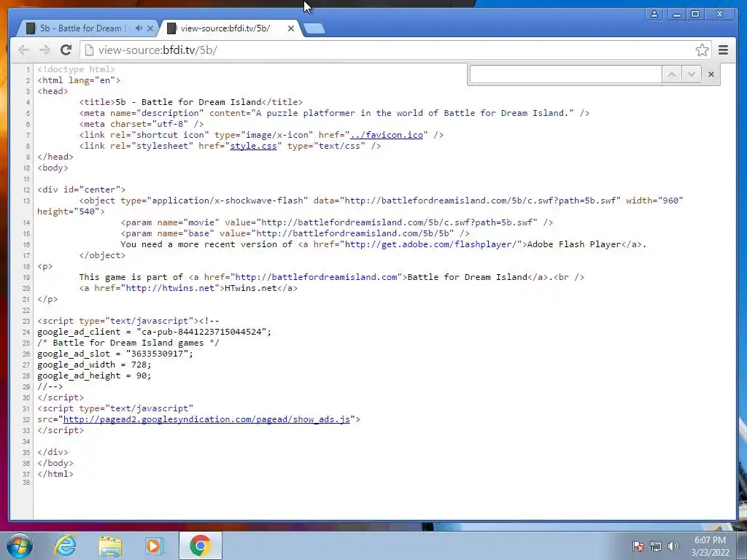Click the meta charset="utf-8" line
The width and height of the screenshot is (747, 560).
click(142, 124)
